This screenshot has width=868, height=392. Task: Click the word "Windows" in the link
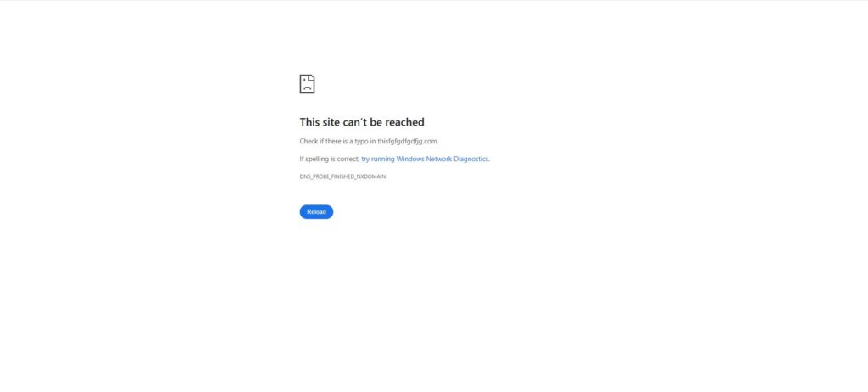(410, 159)
